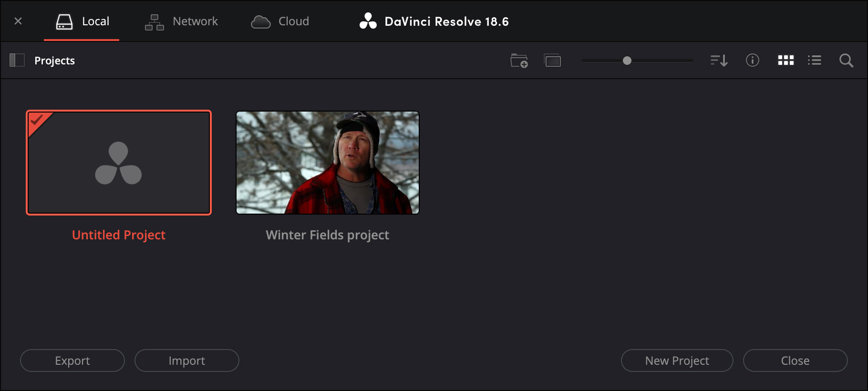The height and width of the screenshot is (391, 868).
Task: Select the Winter Fields project thumbnail
Action: tap(328, 163)
